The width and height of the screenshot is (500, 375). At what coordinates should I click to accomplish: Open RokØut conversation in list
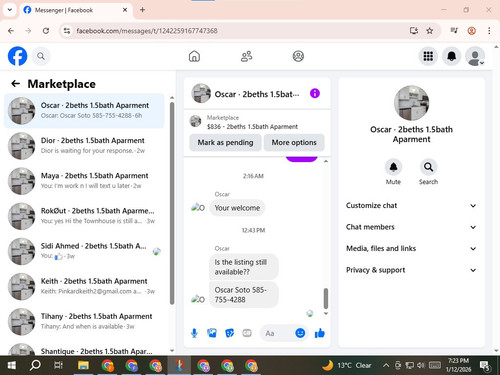point(84,216)
